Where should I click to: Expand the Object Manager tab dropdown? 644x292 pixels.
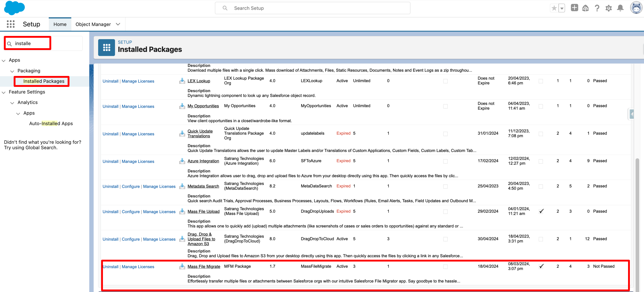[118, 24]
